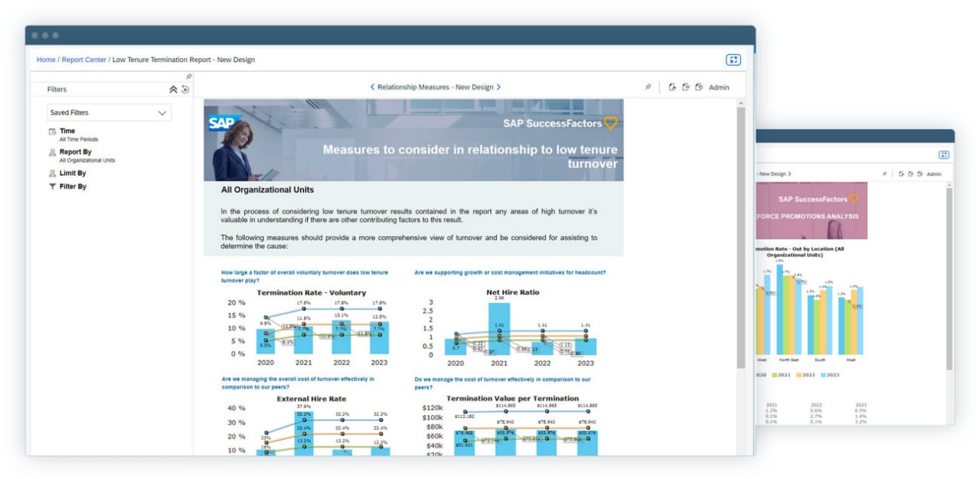Click the All Organizational Units heading

pyautogui.click(x=267, y=190)
